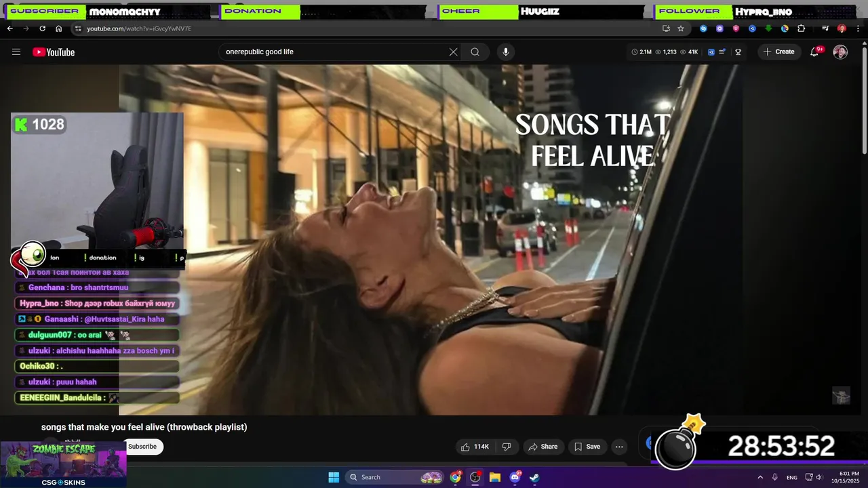
Task: Go back in browser
Action: pyautogui.click(x=9, y=28)
